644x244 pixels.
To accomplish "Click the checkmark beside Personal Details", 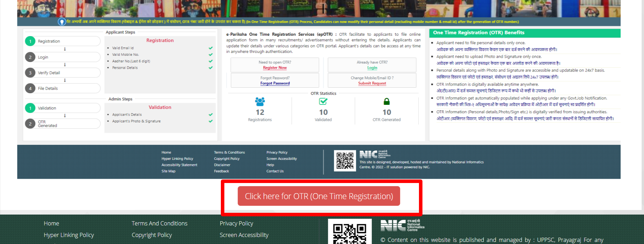I will (211, 68).
